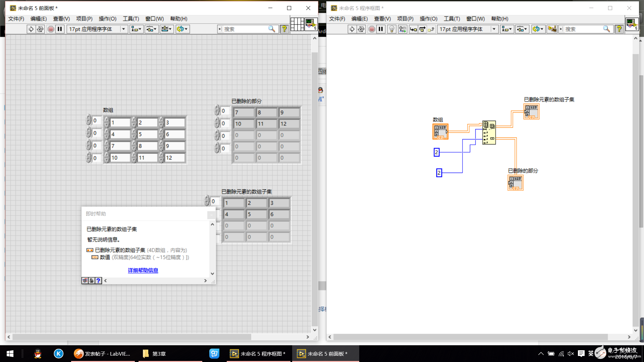Open Reorder dropdown in front panel
Viewport: 644px width, 362px height.
pyautogui.click(x=182, y=29)
